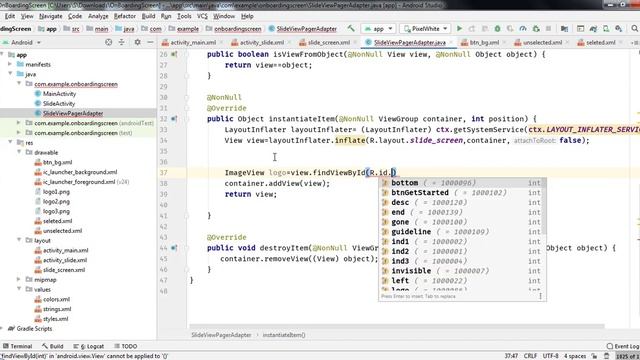The height and width of the screenshot is (360, 640).
Task: Click the override gutter icon on line 32
Action: (174, 119)
